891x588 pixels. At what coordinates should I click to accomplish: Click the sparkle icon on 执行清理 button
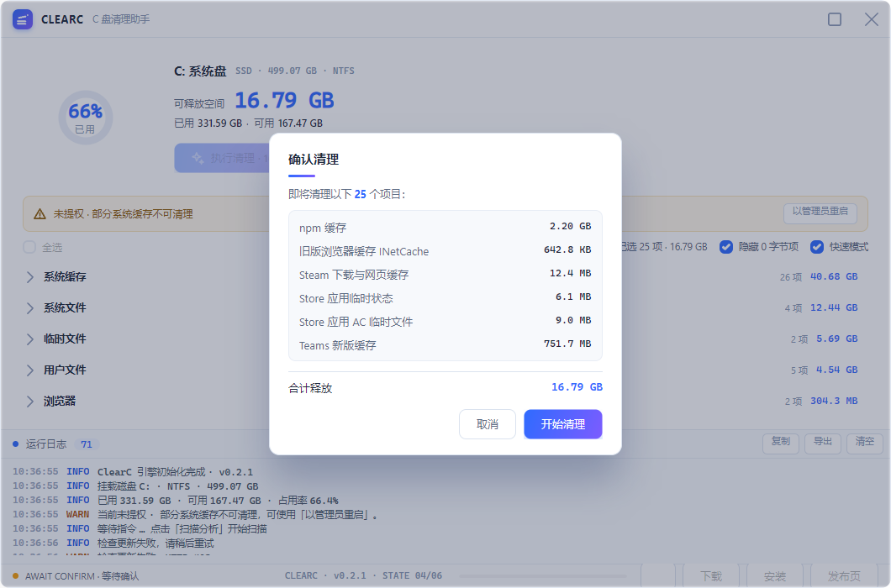(198, 158)
